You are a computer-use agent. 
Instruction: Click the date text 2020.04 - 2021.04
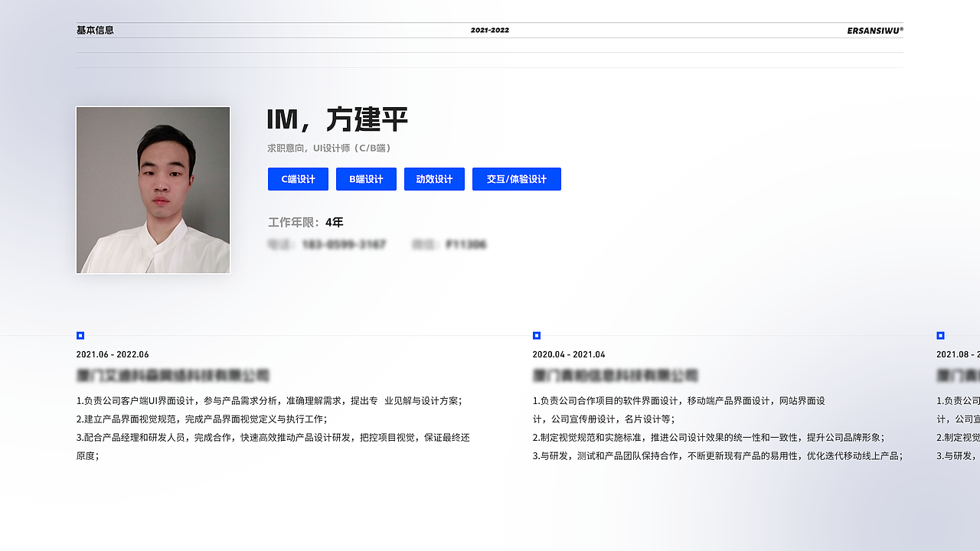[x=569, y=354]
